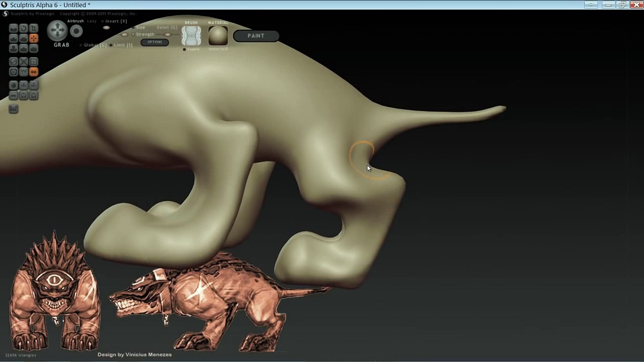Screen dimensions: 644x362
Task: Select the Scale brush tool
Action: pyautogui.click(x=34, y=28)
